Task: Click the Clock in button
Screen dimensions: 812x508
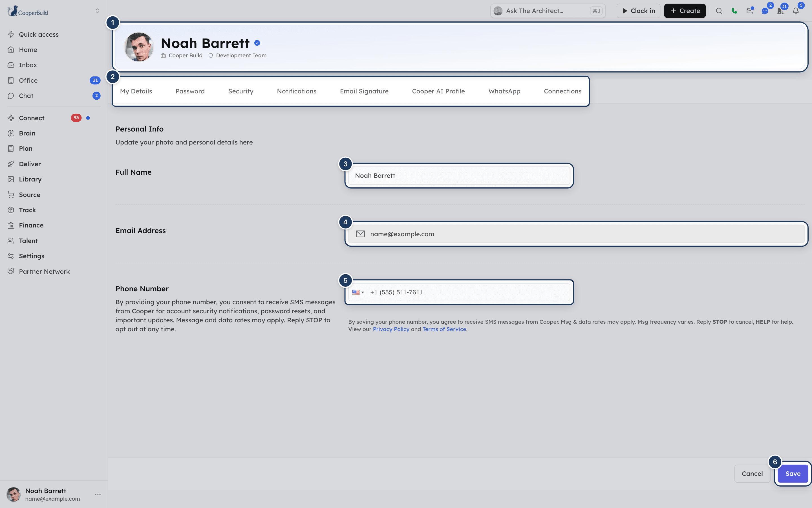Action: [638, 11]
